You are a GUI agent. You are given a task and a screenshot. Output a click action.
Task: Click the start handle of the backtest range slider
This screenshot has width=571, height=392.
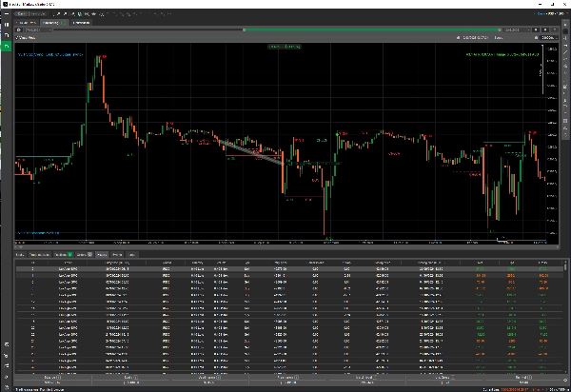click(x=245, y=29)
